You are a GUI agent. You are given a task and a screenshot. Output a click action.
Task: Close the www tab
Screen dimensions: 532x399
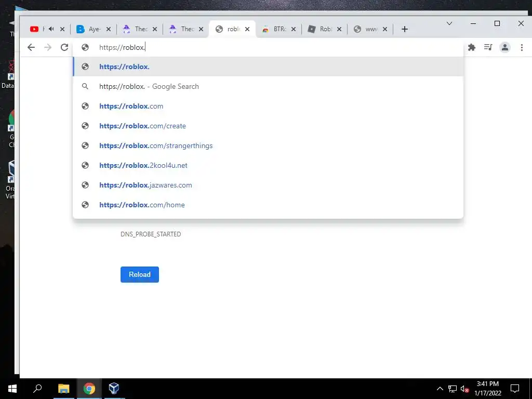click(x=385, y=29)
